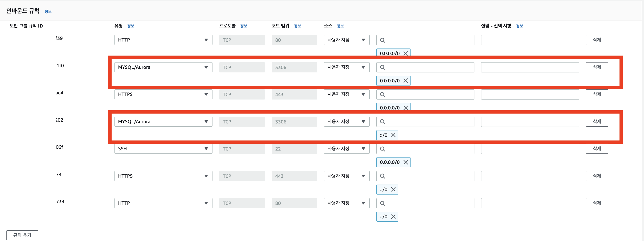Focus source search field of MYSQL/Aurora rule 1f0

[425, 67]
